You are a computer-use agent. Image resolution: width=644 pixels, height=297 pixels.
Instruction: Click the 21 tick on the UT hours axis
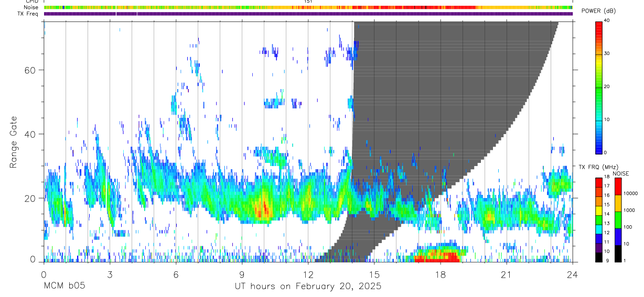pos(507,274)
